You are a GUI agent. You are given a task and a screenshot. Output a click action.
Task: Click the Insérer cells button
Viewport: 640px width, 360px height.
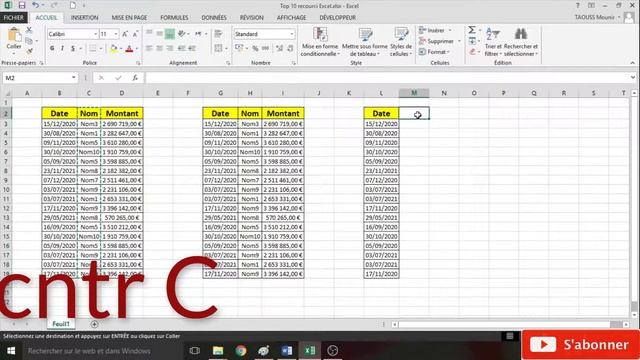click(x=435, y=31)
